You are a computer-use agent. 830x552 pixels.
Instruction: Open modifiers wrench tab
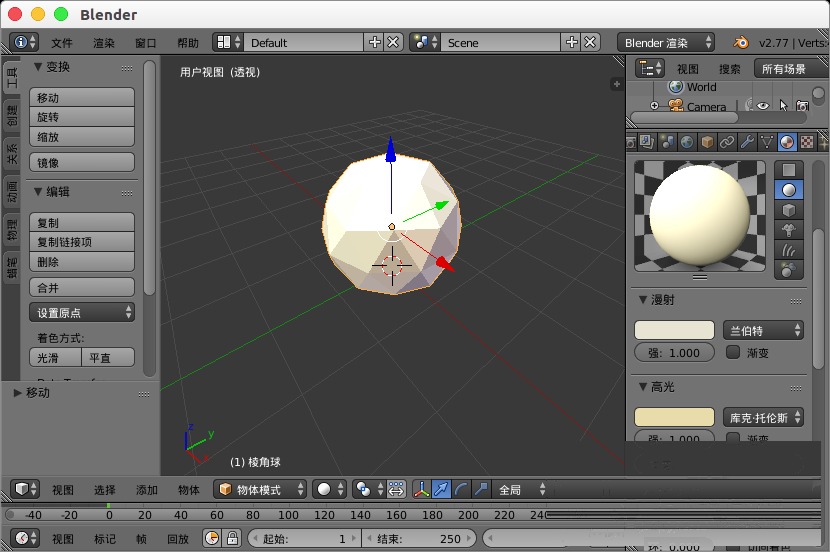coord(747,142)
